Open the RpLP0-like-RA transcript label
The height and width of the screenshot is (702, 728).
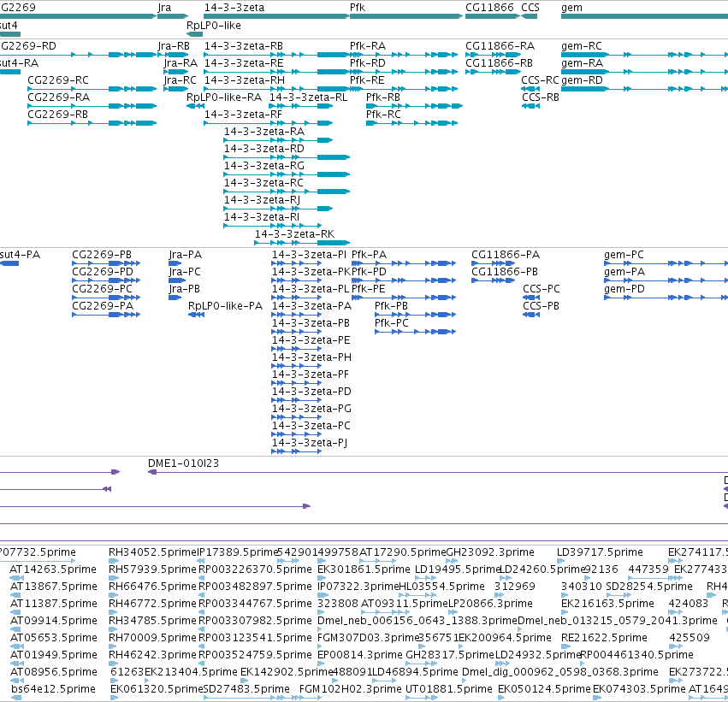point(224,97)
